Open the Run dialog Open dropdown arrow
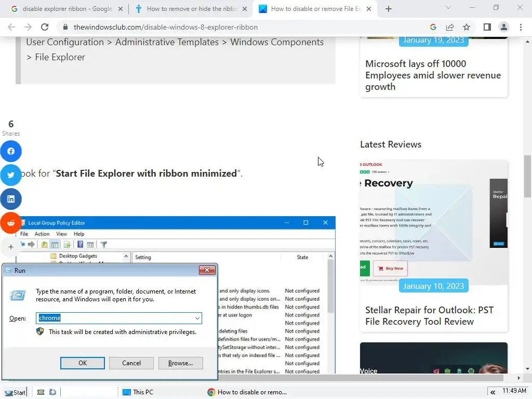Viewport: 532px width, 399px height. [x=197, y=318]
